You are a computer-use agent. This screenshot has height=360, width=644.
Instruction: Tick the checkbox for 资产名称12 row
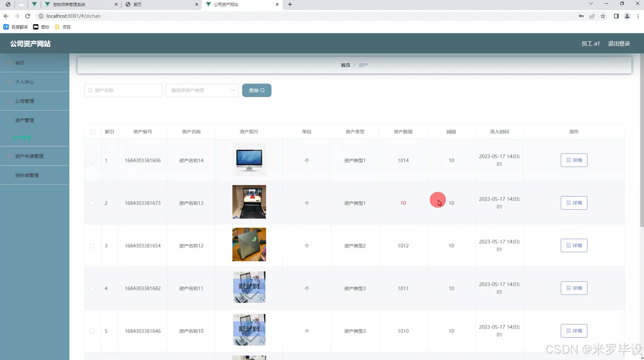92,246
